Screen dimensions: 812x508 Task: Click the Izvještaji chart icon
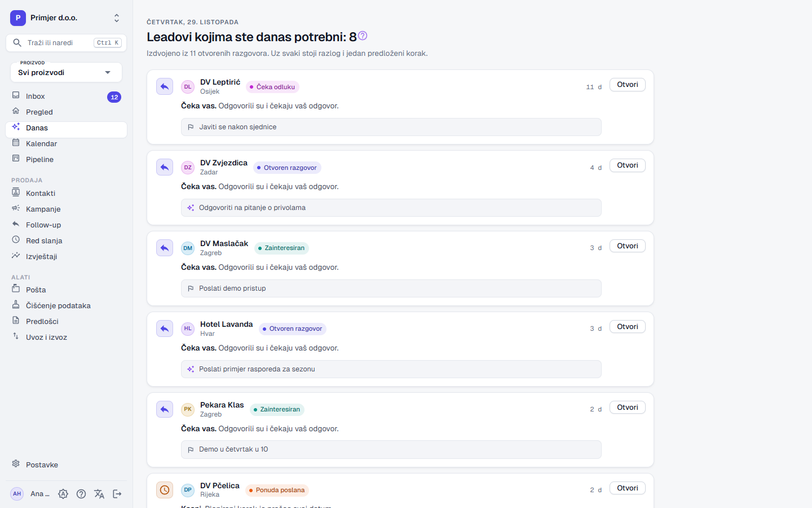[x=16, y=256]
